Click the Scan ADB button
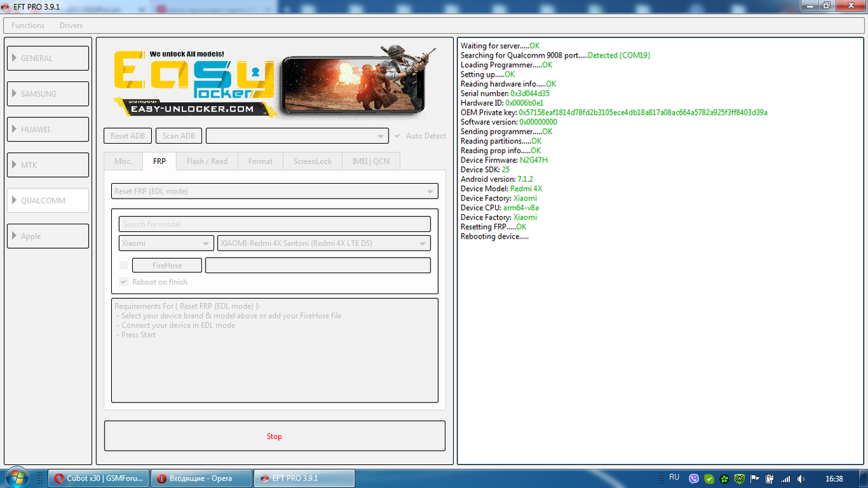 [179, 136]
